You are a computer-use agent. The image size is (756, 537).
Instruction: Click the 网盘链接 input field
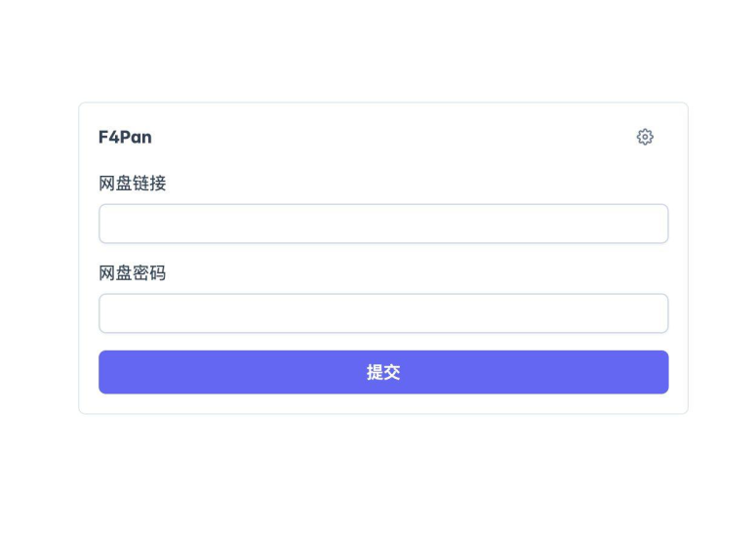pyautogui.click(x=383, y=224)
